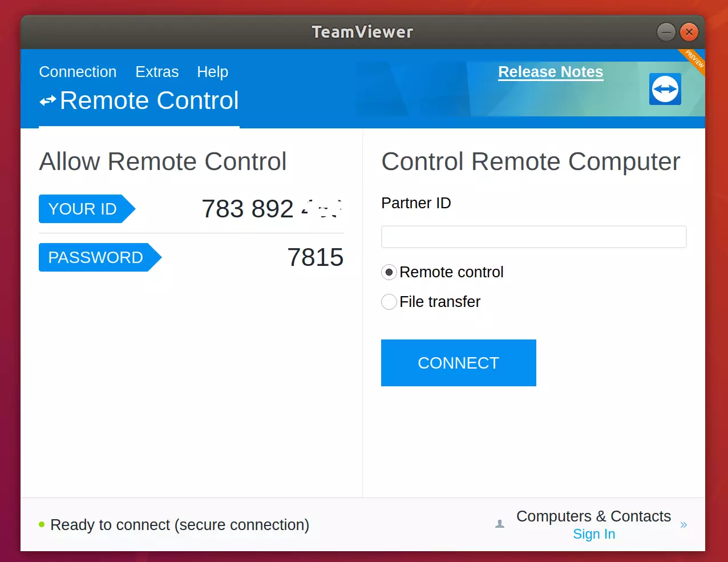Expand Computers & Contacts with double chevron
728x562 pixels.
683,525
